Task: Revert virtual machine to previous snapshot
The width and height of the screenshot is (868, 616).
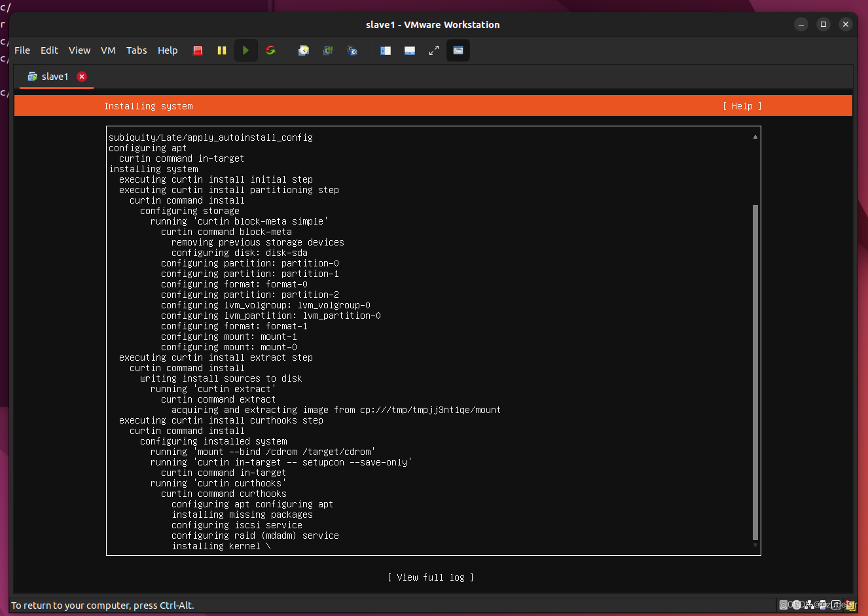Action: point(328,50)
